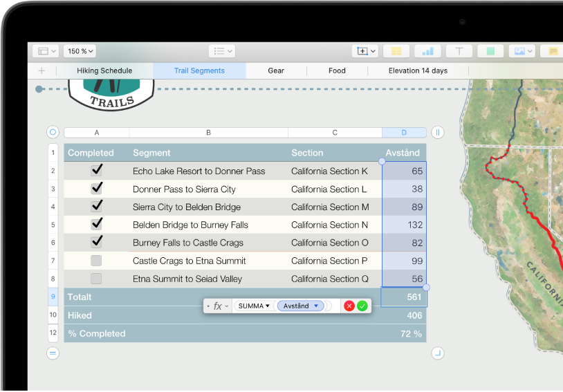The image size is (563, 392).
Task: Click the Text box toolbar icon
Action: (x=459, y=51)
